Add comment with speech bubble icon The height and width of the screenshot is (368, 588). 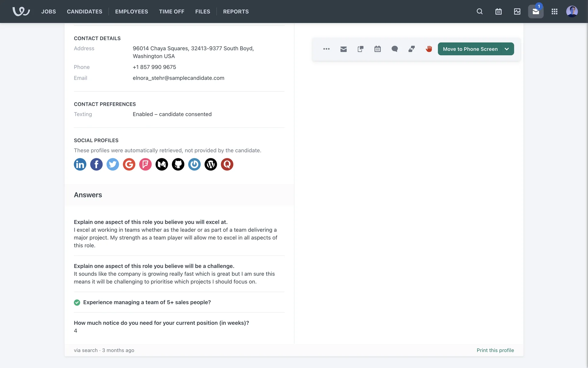point(394,49)
